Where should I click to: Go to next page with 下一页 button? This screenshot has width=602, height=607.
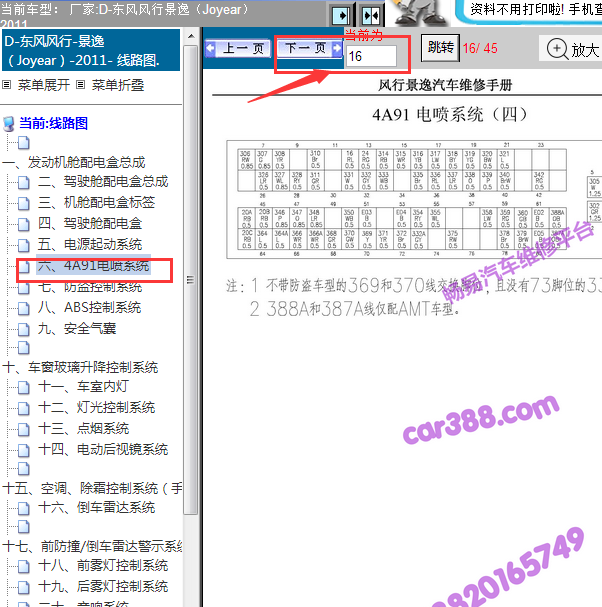[x=310, y=48]
